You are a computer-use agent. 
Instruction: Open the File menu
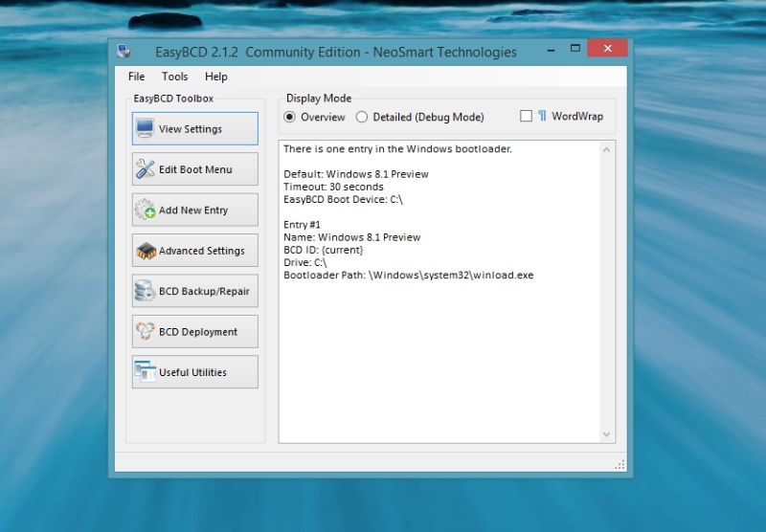(136, 77)
